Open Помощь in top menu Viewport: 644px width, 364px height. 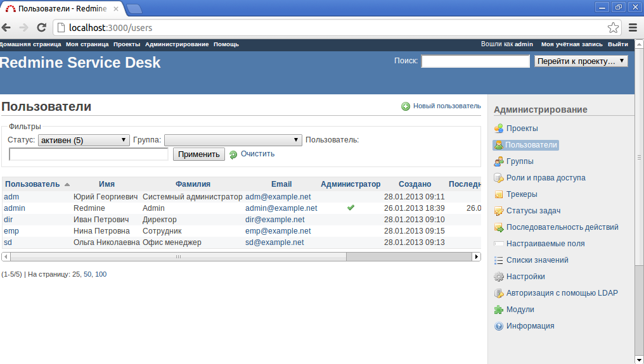tap(226, 44)
